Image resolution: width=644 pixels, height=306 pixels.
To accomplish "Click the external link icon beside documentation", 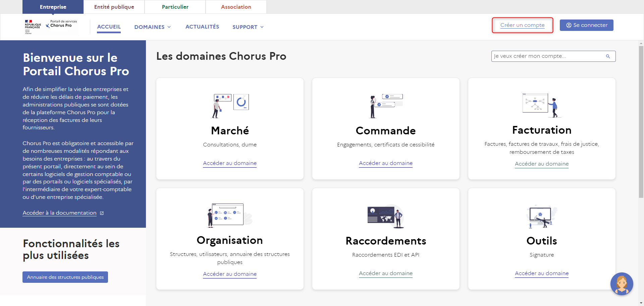I will click(102, 213).
